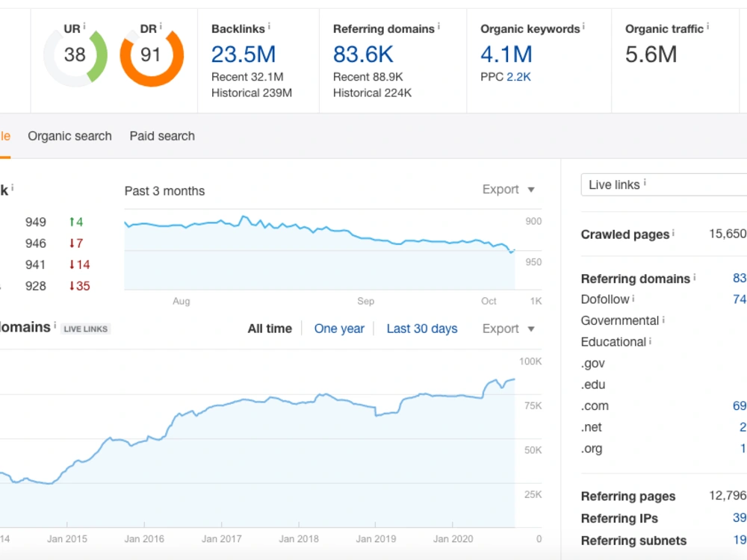Open the 23.5M backlinks report

click(x=244, y=55)
